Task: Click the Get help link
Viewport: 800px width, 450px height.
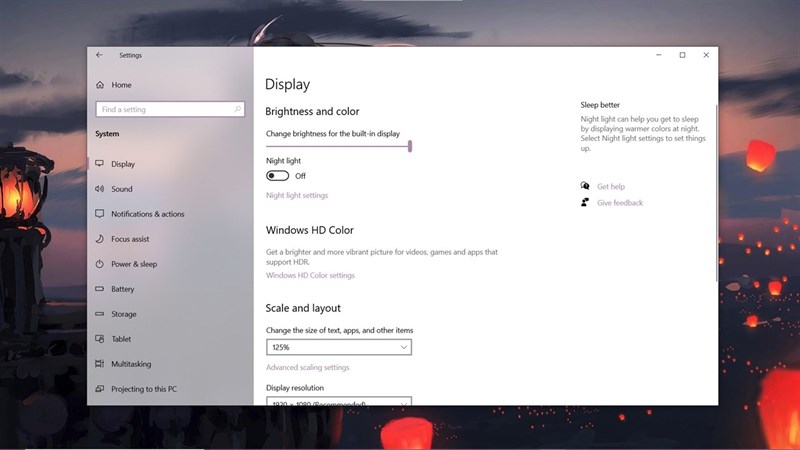Action: coord(611,187)
